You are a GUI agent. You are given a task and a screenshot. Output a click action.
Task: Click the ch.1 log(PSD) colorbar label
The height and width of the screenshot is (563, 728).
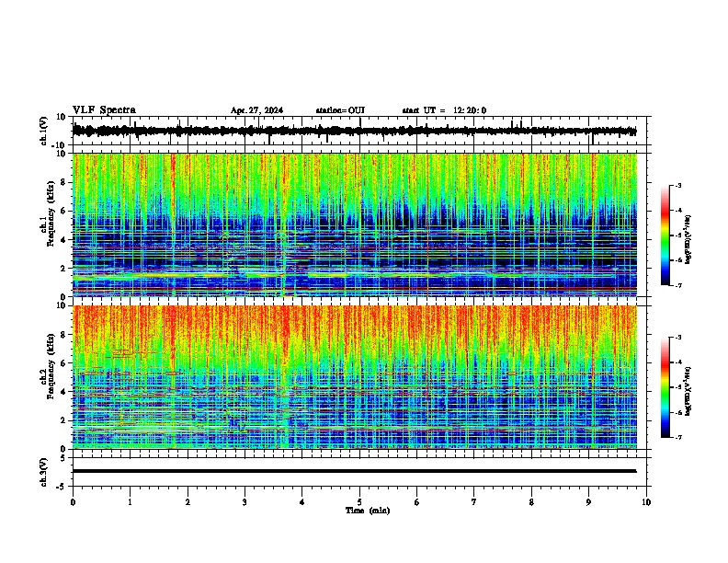click(688, 239)
